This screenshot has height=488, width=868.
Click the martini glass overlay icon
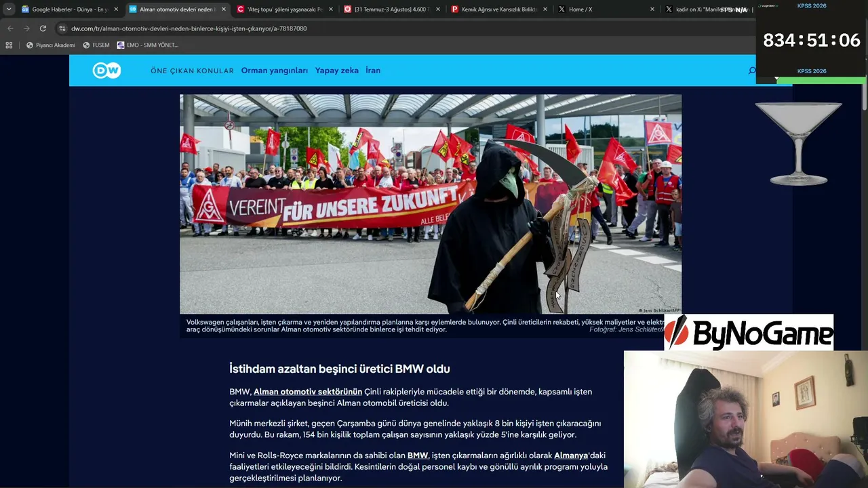(x=799, y=143)
